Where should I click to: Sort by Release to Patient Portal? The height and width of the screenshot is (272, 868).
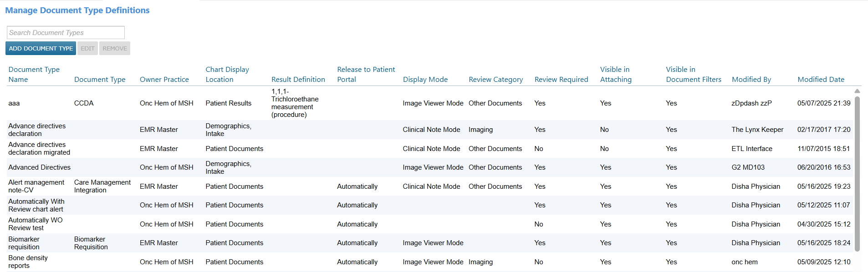click(x=366, y=74)
